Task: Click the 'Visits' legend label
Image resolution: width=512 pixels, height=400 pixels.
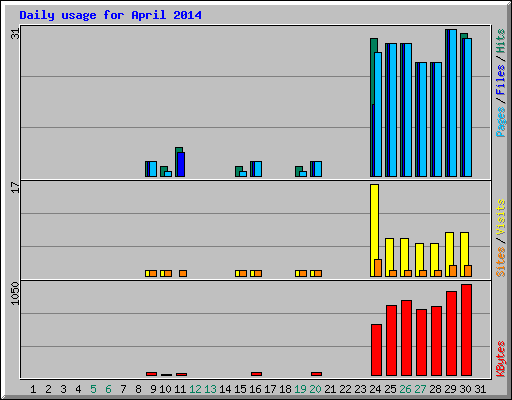Action: click(500, 218)
